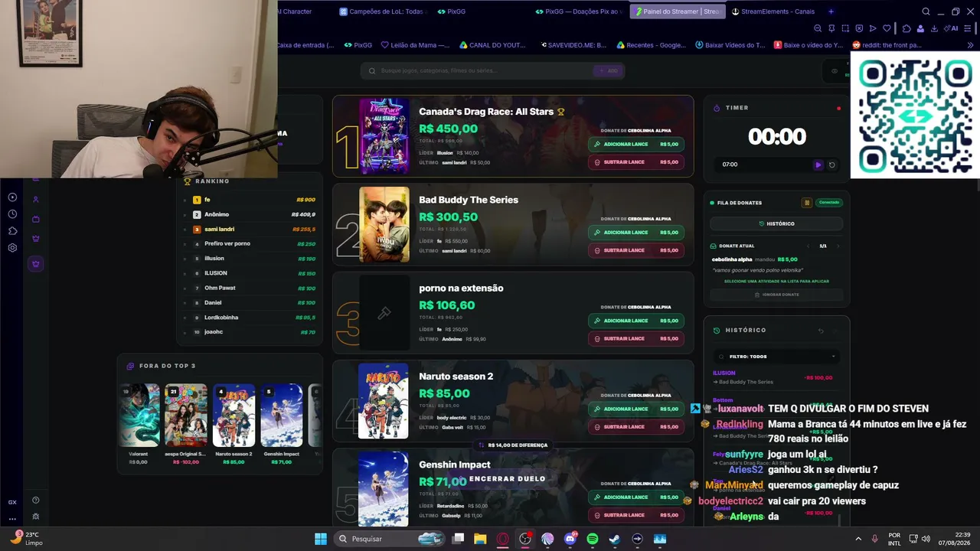Open the browser extensions puzzle icon

tap(906, 28)
